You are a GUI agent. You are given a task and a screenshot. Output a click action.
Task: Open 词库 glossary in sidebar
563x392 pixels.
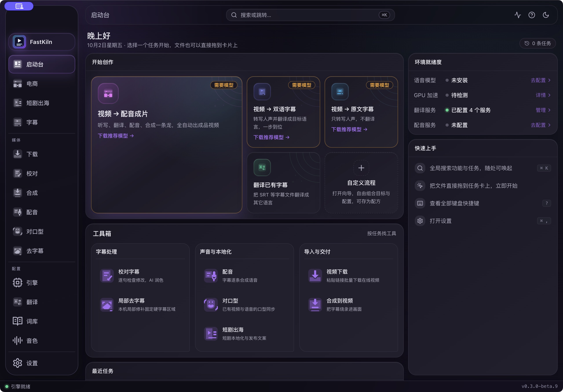[42, 321]
